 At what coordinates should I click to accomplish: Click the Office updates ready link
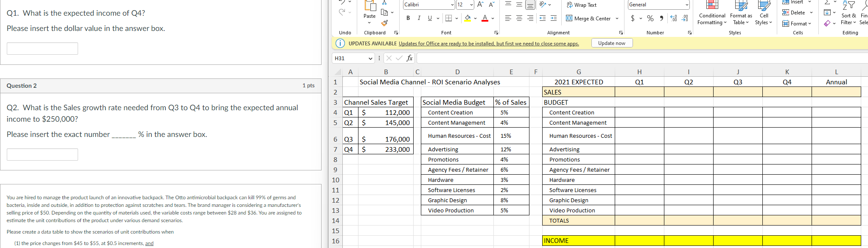(x=489, y=44)
